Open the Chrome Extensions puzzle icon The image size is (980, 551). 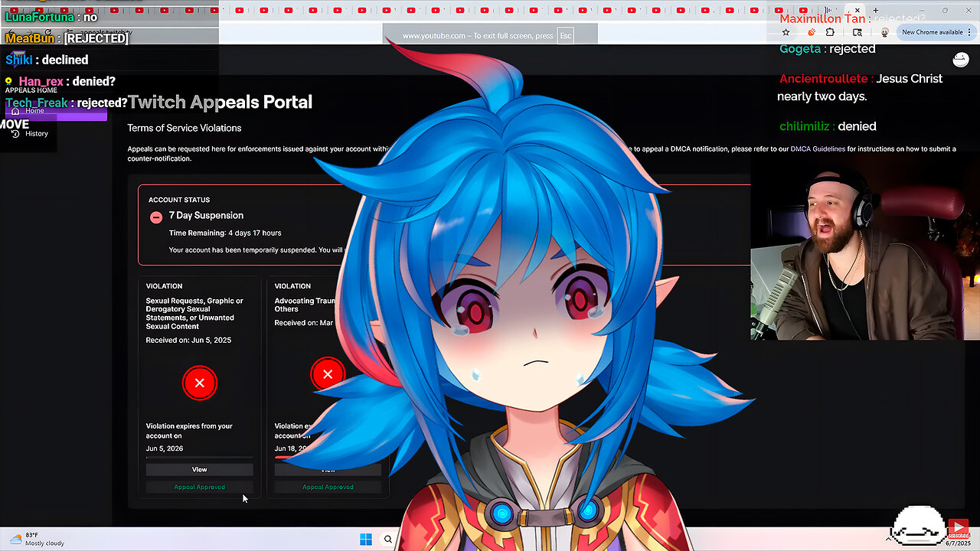831,32
